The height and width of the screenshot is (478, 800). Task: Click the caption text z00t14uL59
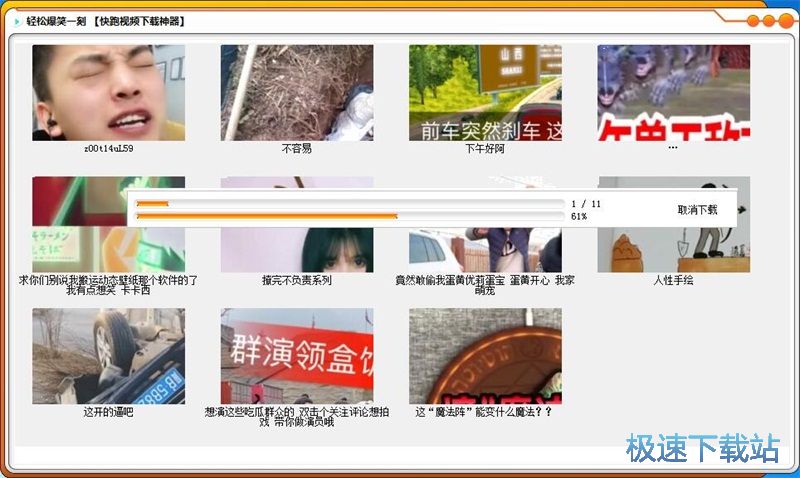pyautogui.click(x=109, y=148)
